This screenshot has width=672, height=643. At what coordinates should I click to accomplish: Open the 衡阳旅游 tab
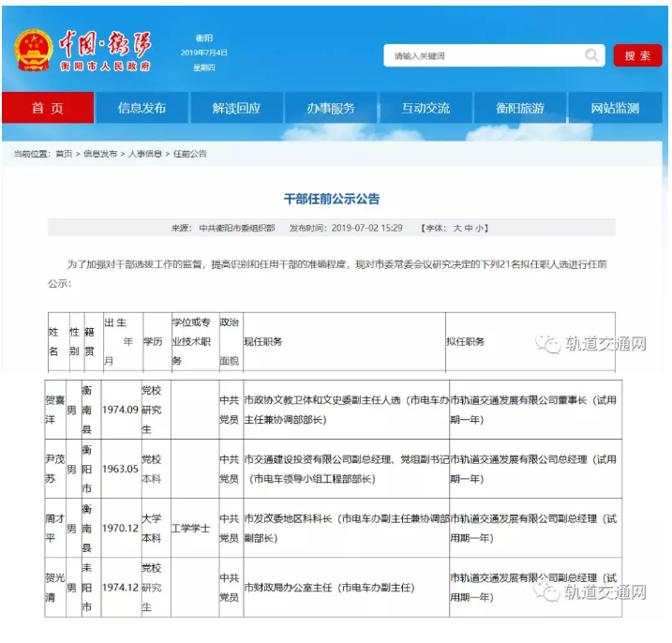pos(520,109)
